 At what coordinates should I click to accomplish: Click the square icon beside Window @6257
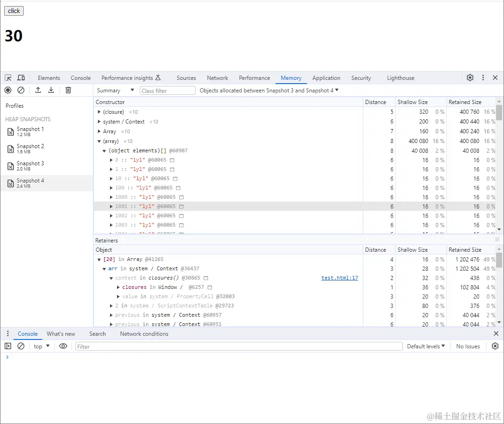210,287
